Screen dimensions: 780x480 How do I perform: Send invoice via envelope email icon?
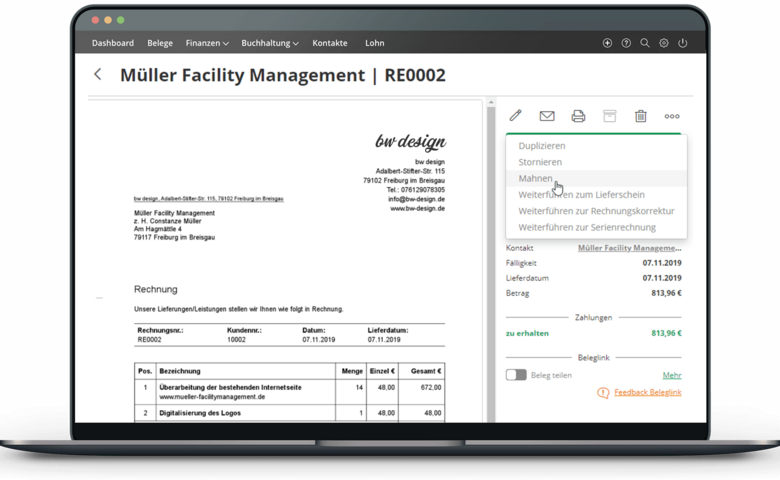(x=547, y=116)
